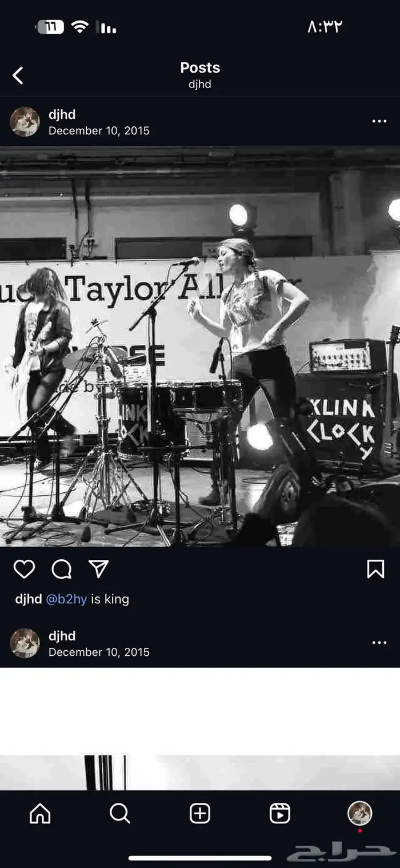Create a new post with plus icon
400x868 pixels.
coord(200,813)
